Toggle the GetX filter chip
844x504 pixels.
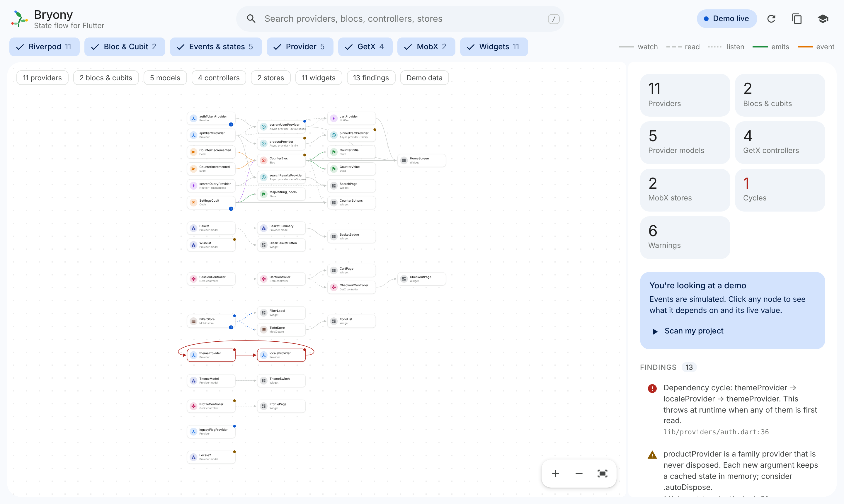click(365, 47)
